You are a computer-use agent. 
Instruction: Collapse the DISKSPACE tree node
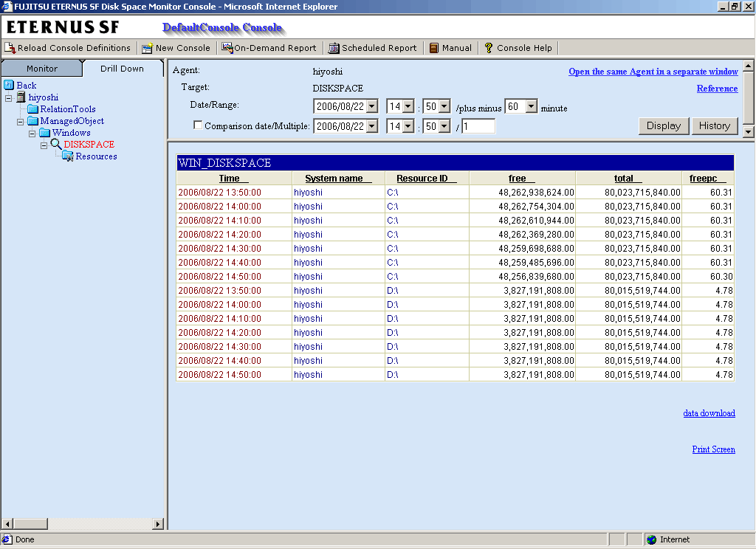click(44, 145)
